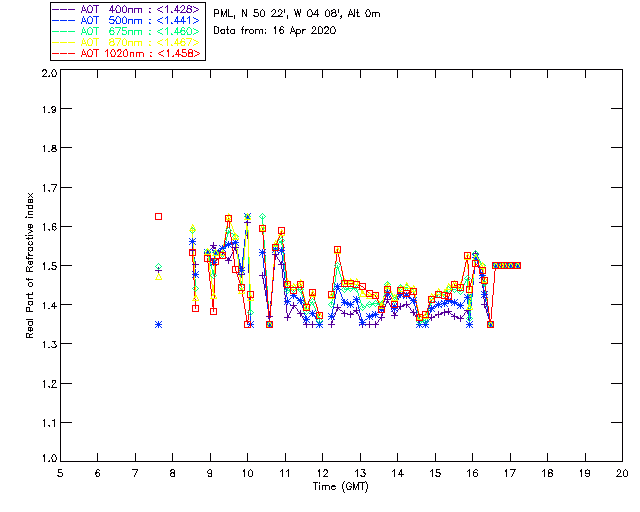Click the Data from 16 Apr 2020 text
Image resolution: width=640 pixels, height=512 pixels.
click(275, 31)
